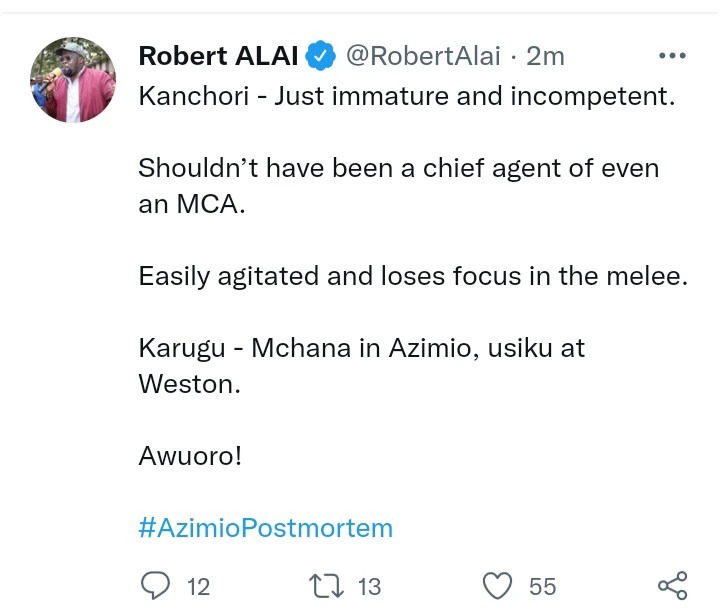Viewport: 720px width, 614px height.
Task: Click the reply speech bubble icon
Action: 155,585
